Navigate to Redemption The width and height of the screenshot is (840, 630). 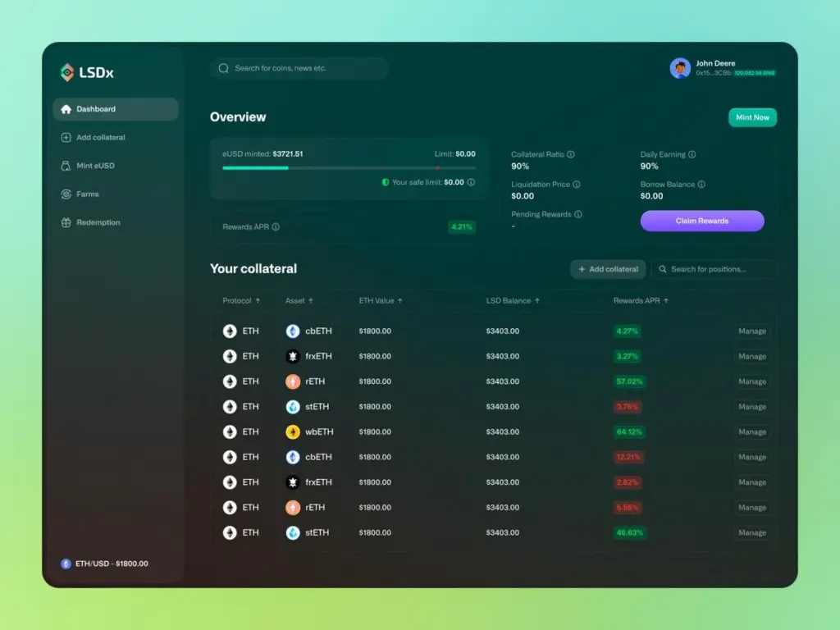(116, 222)
